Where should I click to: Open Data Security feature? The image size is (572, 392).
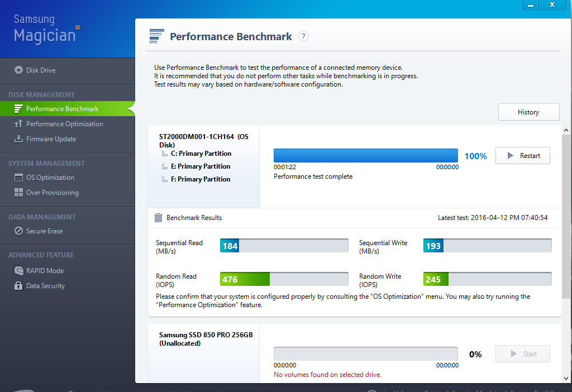45,286
